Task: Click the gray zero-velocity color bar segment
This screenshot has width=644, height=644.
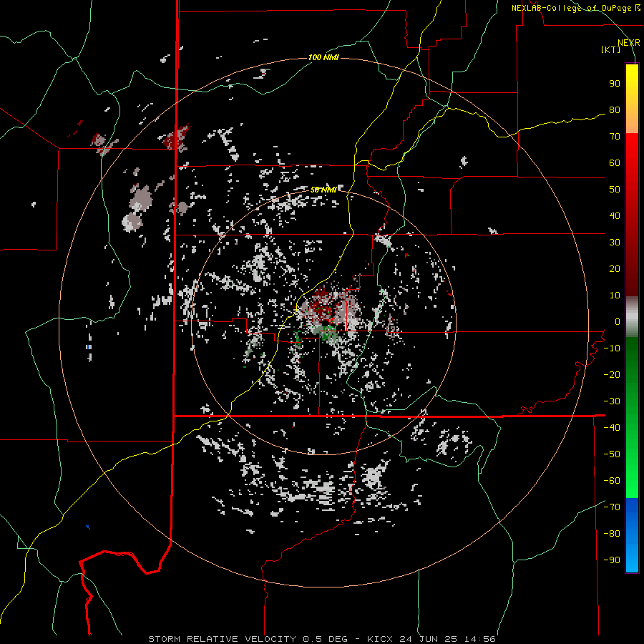Action: pyautogui.click(x=632, y=317)
